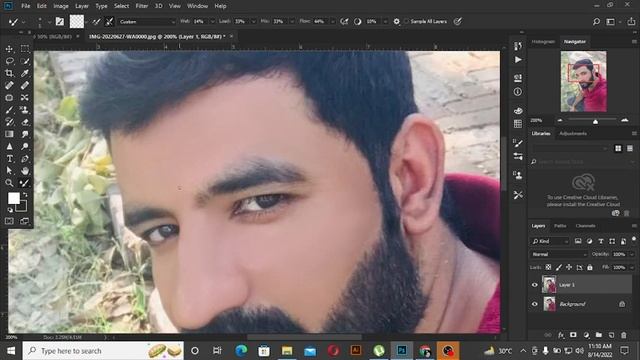640x360 pixels.
Task: Select the Brush tool
Action: click(x=9, y=110)
